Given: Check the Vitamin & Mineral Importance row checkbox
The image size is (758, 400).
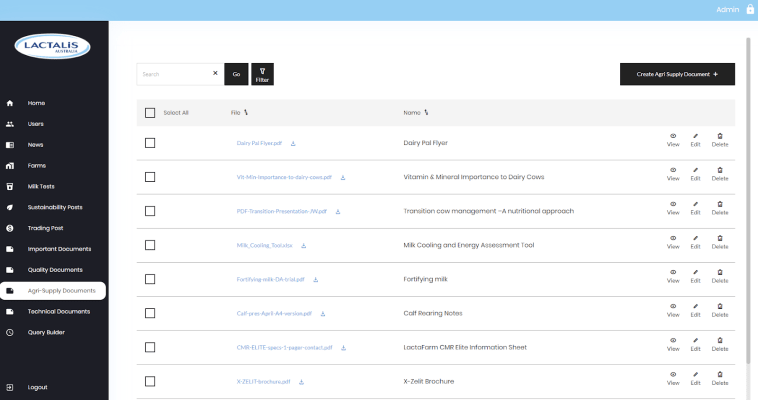Looking at the screenshot, I should 150,177.
